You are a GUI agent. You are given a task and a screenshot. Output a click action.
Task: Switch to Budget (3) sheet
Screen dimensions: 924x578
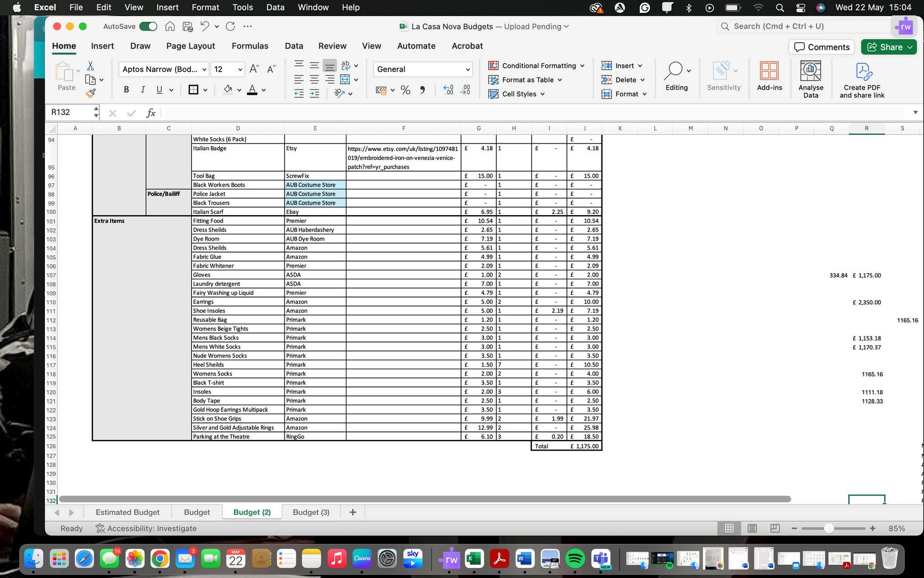pyautogui.click(x=311, y=512)
